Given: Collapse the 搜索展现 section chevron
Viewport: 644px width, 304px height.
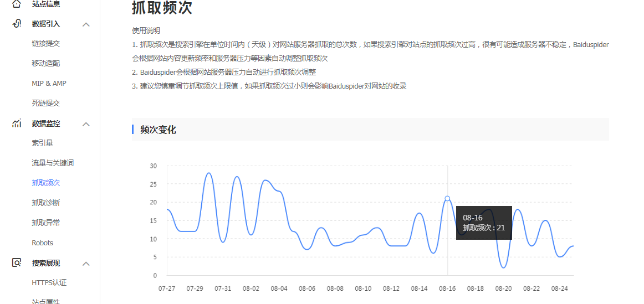Looking at the screenshot, I should click(86, 264).
